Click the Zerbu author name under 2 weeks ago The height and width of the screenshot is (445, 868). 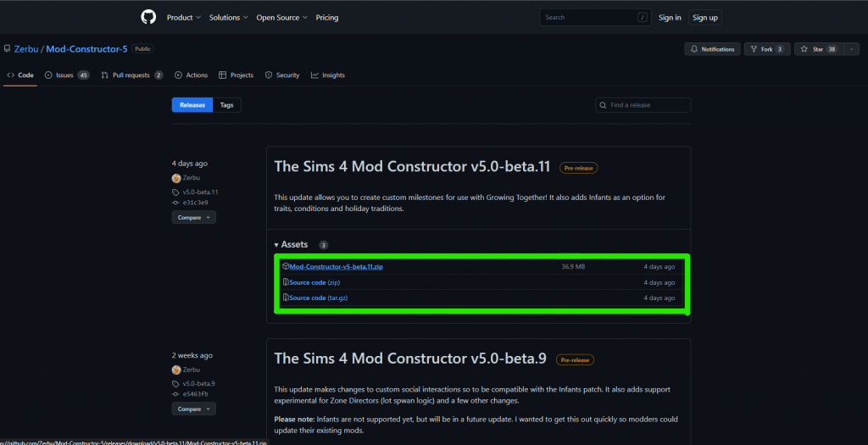(192, 370)
